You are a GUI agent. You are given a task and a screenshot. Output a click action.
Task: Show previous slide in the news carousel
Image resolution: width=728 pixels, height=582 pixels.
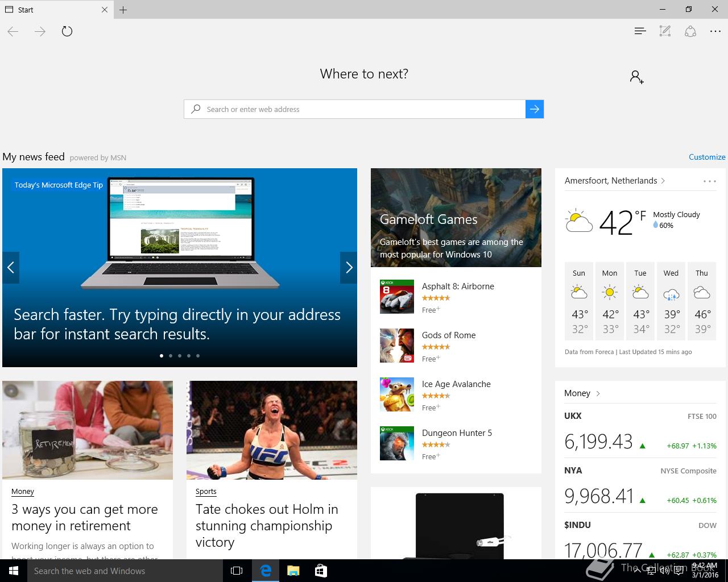click(11, 267)
